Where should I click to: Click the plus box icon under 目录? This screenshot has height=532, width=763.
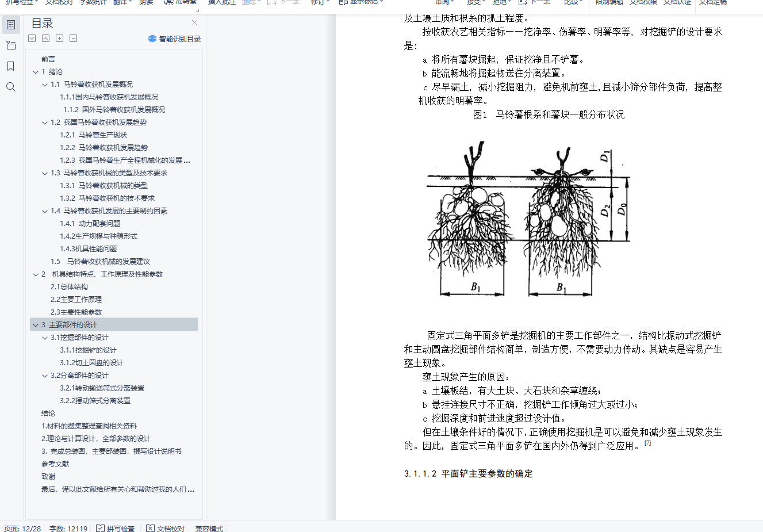[60, 39]
